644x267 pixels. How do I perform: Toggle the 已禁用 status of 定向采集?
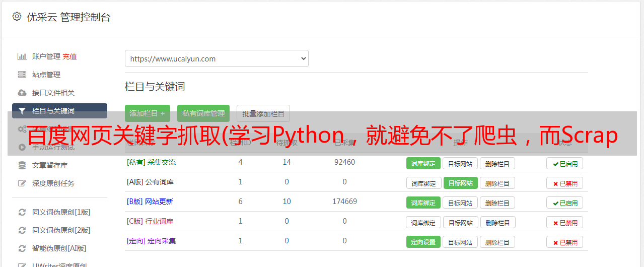[565, 242]
